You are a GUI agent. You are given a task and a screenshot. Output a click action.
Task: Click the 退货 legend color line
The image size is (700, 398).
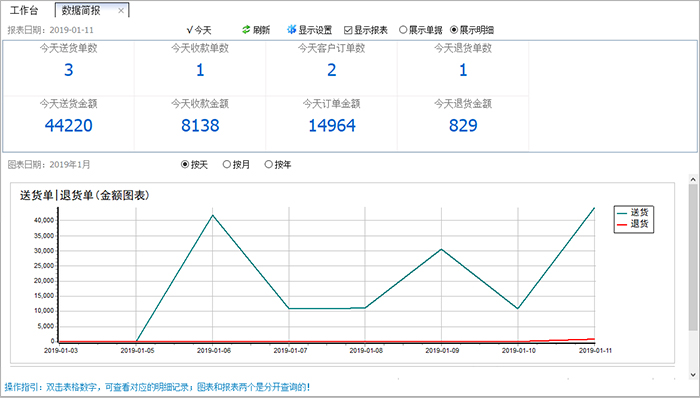pos(622,225)
